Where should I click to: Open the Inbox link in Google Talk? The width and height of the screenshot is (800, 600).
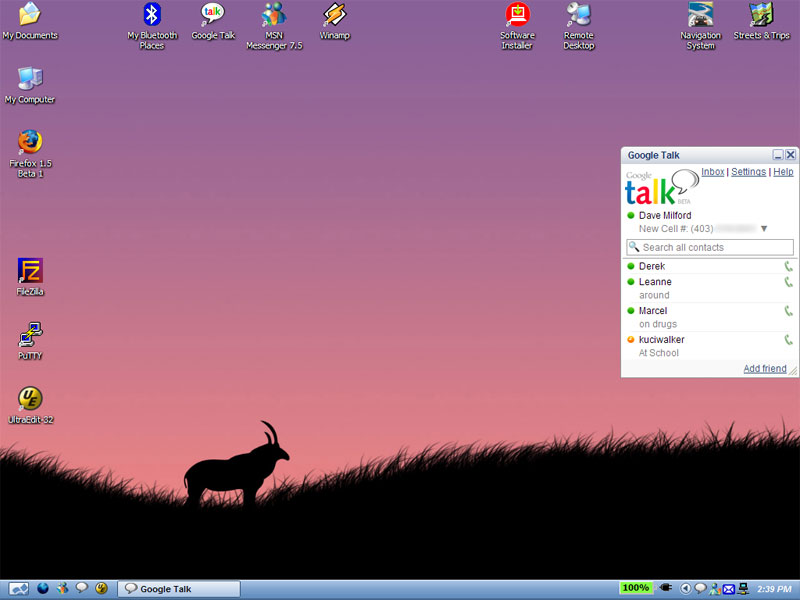click(712, 172)
